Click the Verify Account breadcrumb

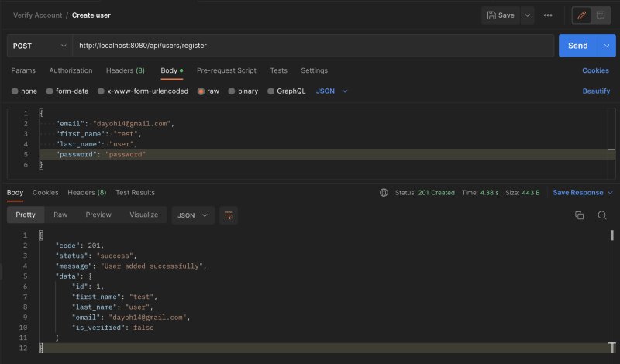(x=37, y=15)
